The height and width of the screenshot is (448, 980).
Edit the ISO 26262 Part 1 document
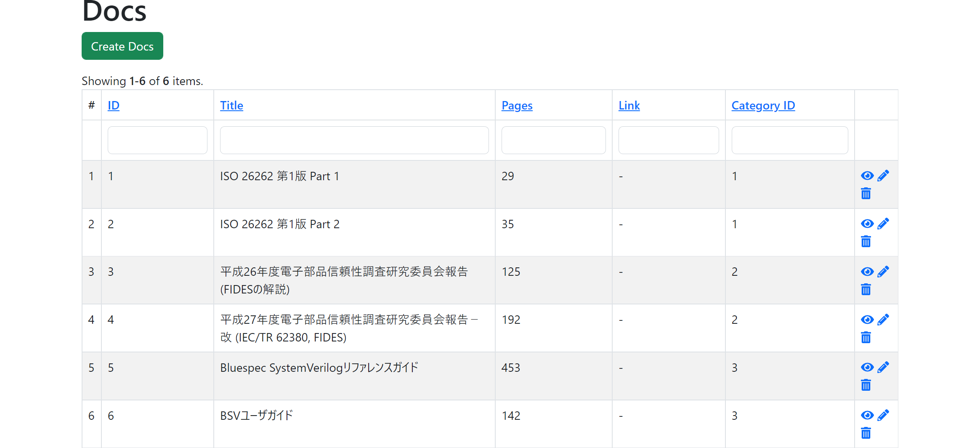883,176
